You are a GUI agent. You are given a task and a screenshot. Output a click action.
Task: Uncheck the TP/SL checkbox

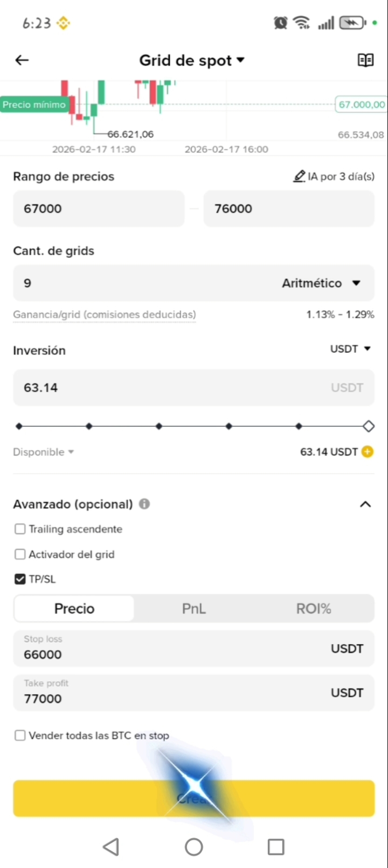tap(20, 579)
